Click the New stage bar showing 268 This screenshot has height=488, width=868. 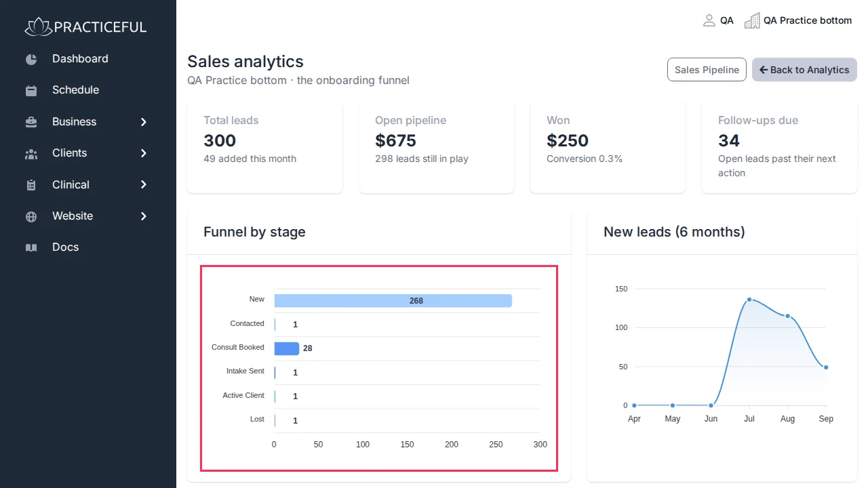tap(393, 300)
